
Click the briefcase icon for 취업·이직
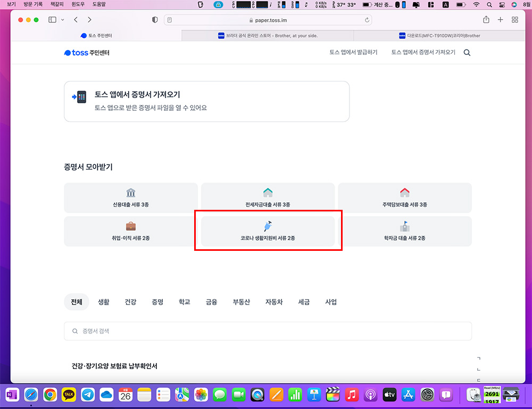tap(131, 226)
